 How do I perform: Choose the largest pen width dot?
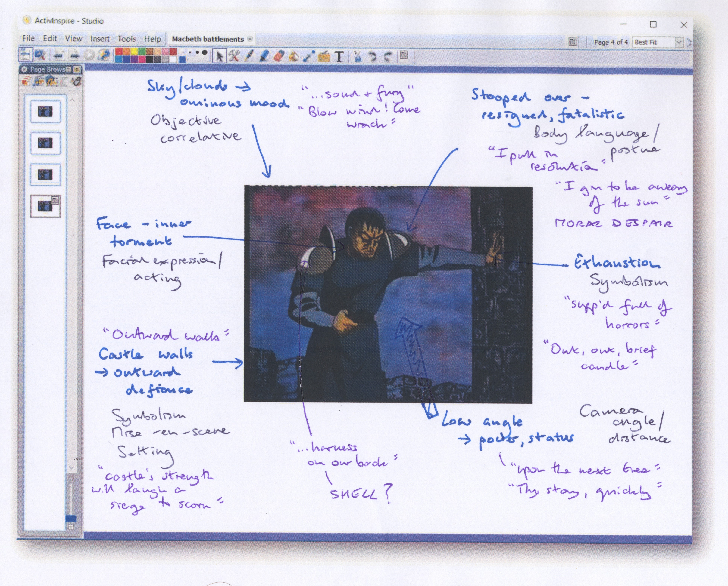coord(204,52)
